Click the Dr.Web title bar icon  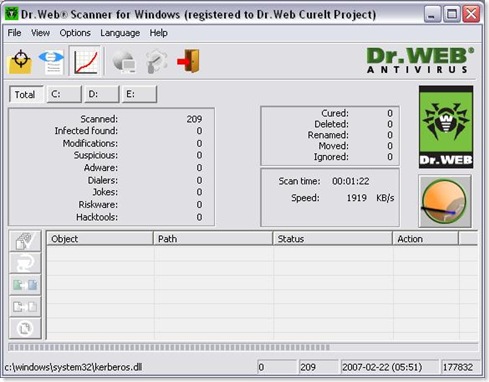tap(12, 14)
